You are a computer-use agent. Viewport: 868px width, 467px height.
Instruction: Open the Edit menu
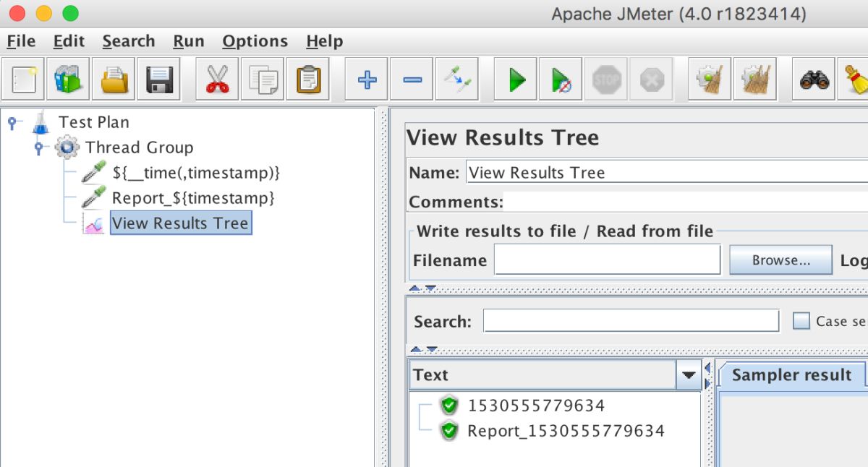click(x=69, y=41)
